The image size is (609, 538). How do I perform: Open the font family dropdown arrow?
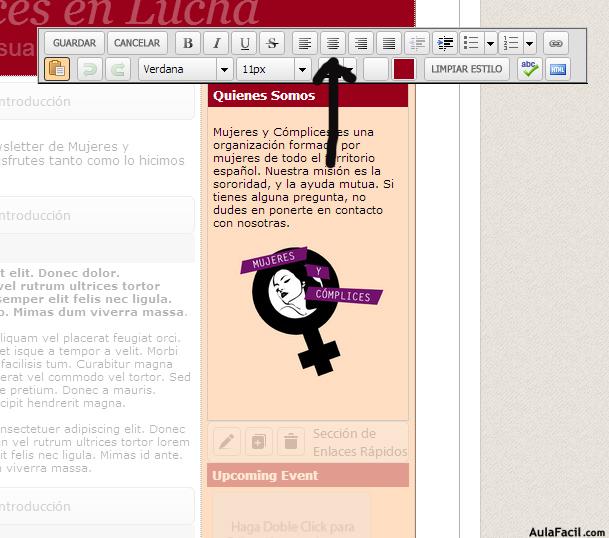tap(224, 69)
